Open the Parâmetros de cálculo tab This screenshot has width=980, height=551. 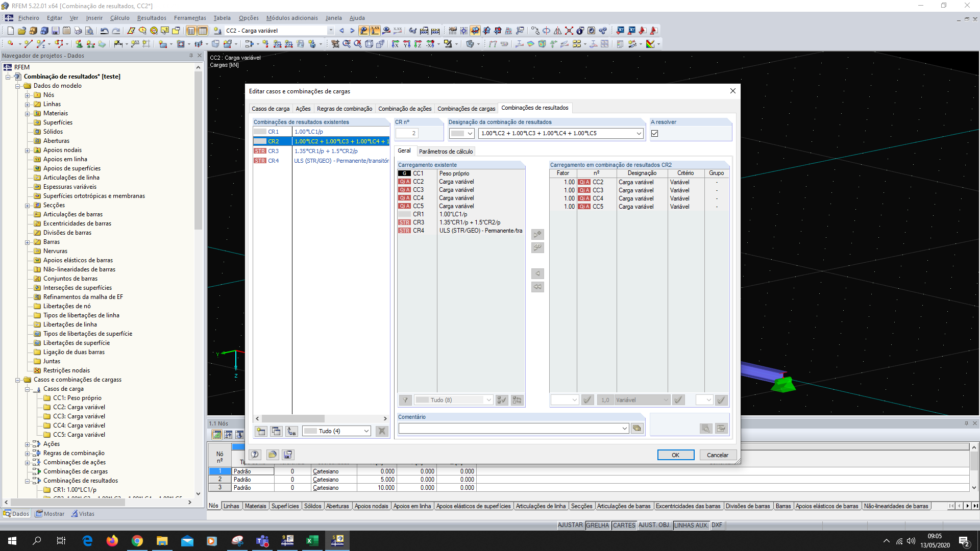(446, 152)
